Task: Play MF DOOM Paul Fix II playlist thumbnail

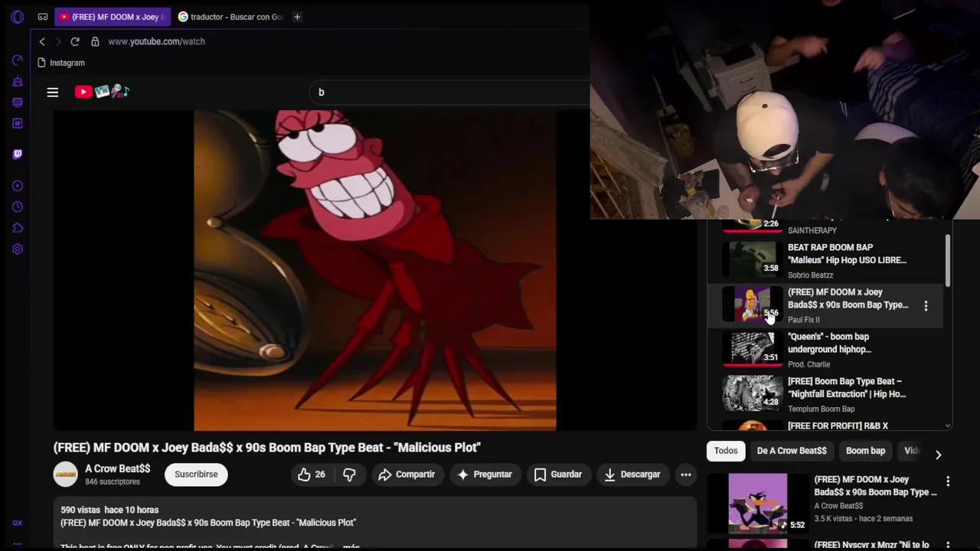Action: click(x=753, y=305)
